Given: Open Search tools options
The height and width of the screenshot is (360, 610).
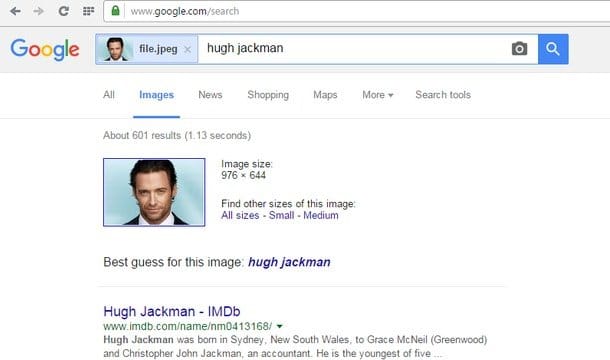Looking at the screenshot, I should [x=443, y=95].
